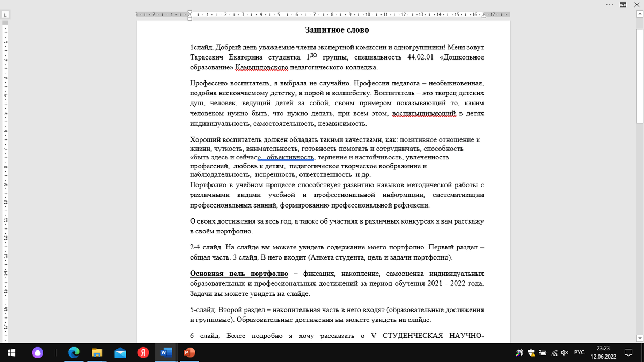This screenshot has width=644, height=362.
Task: Click the text "2-4 слайд."
Action: [205, 247]
